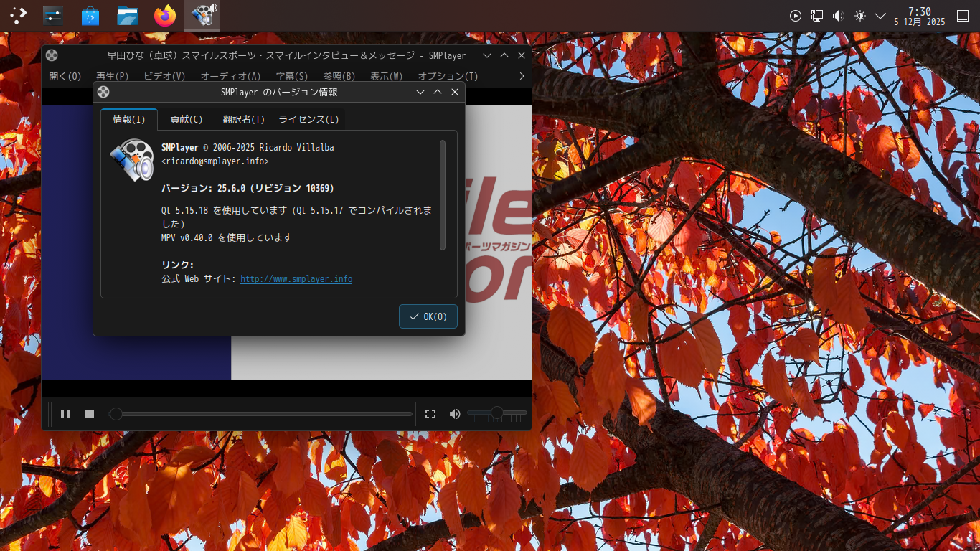This screenshot has width=980, height=551.
Task: Open the file manager from the panel
Action: click(128, 16)
